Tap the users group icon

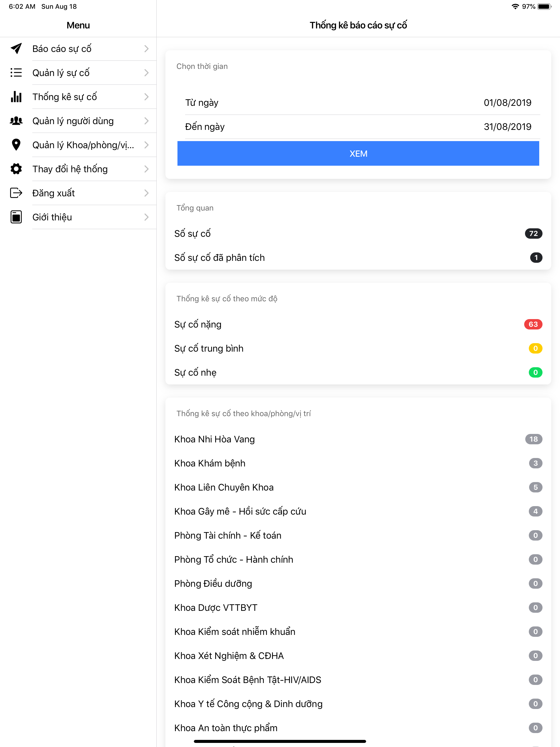click(x=16, y=121)
